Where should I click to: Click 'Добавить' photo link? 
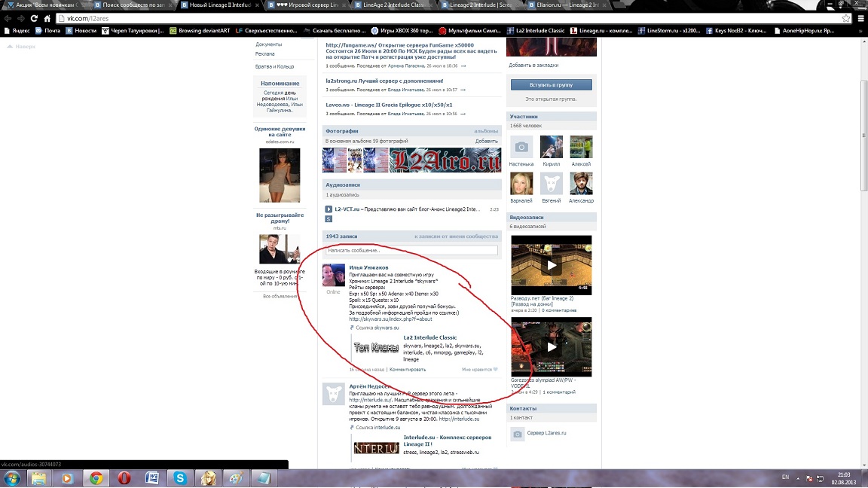click(x=486, y=141)
